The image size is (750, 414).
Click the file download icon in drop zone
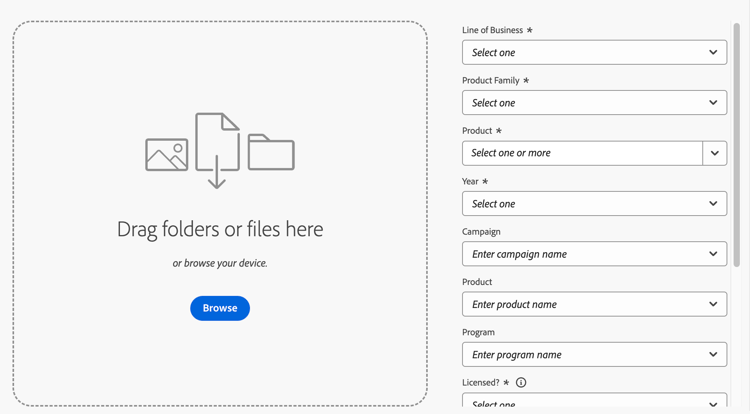[217, 151]
